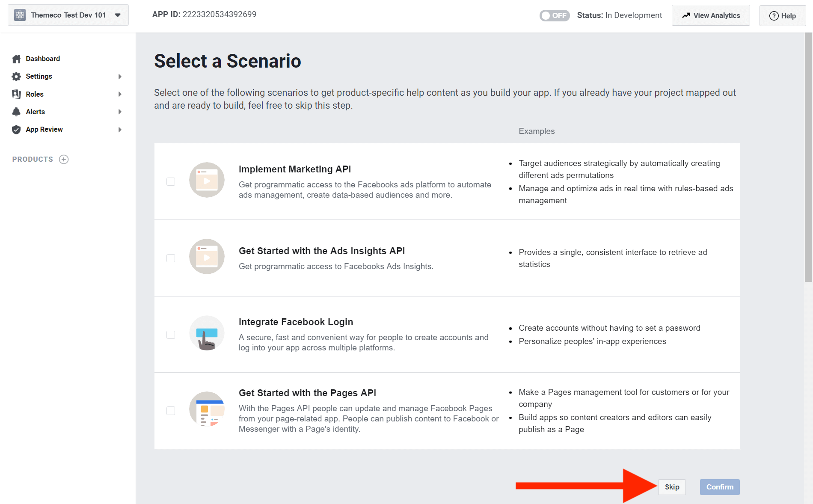This screenshot has width=813, height=504.
Task: Expand the Roles submenu
Action: pos(120,94)
